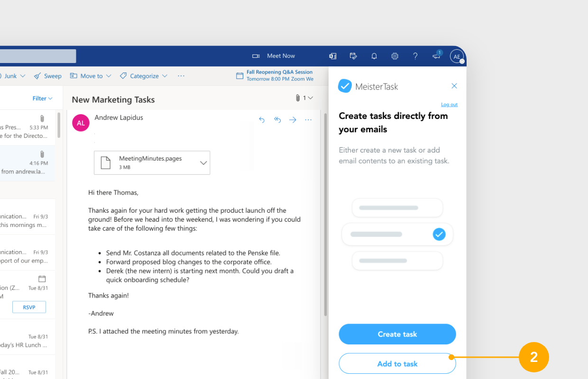Open the What's New megaphone icon
This screenshot has height=379, width=588.
437,55
